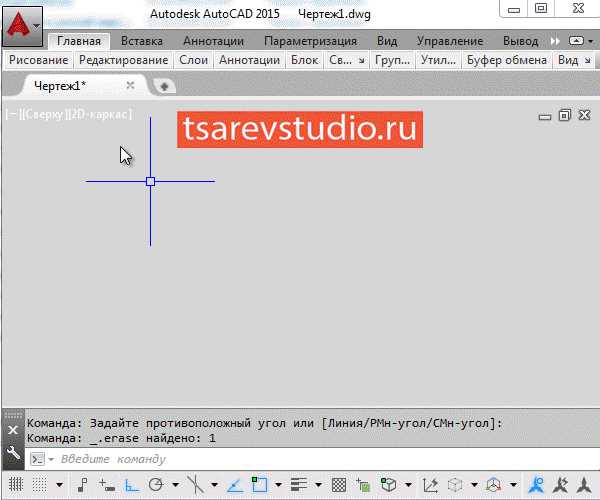The image size is (600, 500).
Task: Open ribbon minimize options dropdown arrow
Action: click(590, 41)
